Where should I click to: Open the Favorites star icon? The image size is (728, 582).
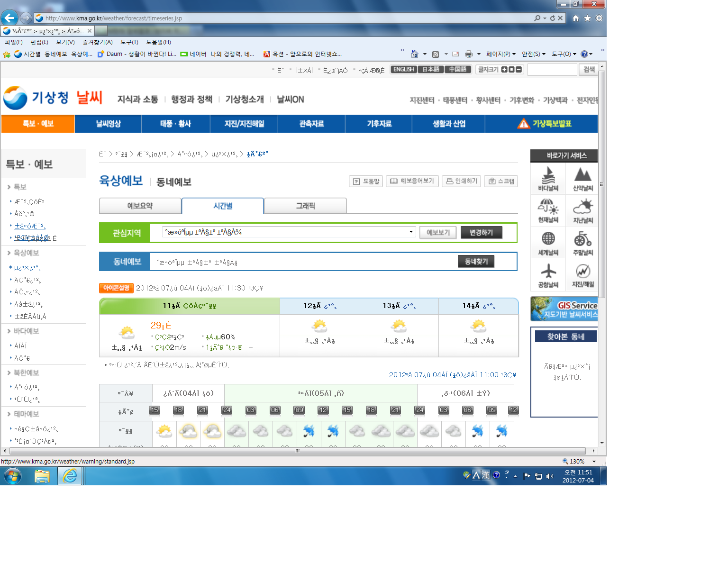pos(587,18)
